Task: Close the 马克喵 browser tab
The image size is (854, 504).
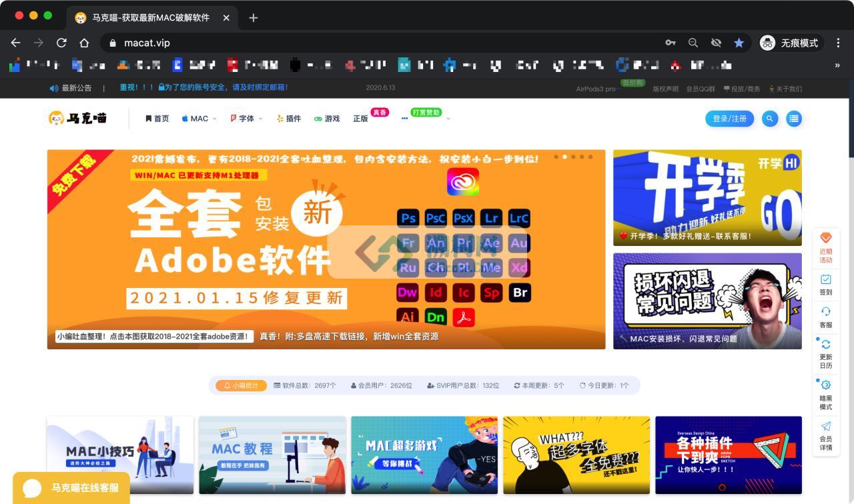Action: pyautogui.click(x=226, y=18)
